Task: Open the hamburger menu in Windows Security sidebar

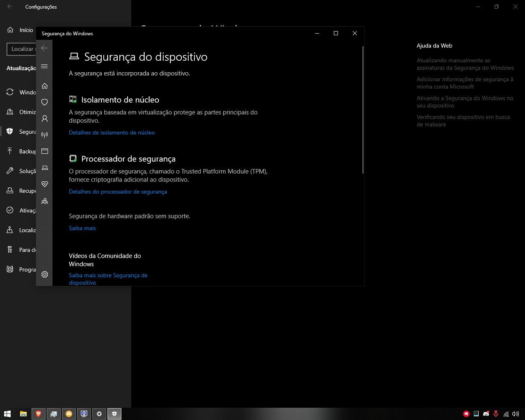Action: 44,66
